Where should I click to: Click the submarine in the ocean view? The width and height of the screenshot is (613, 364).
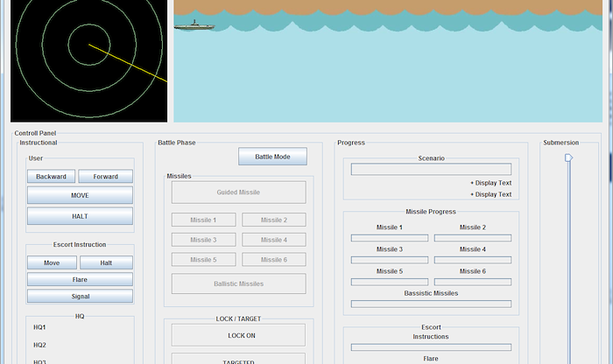tap(194, 25)
